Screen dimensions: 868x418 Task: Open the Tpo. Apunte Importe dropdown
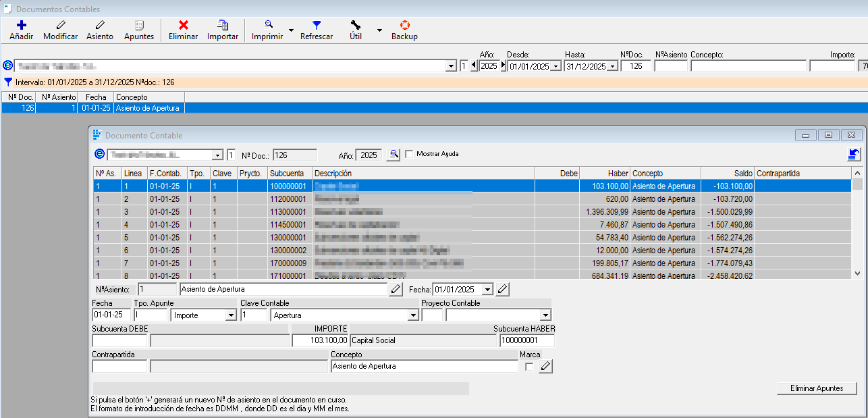click(231, 315)
